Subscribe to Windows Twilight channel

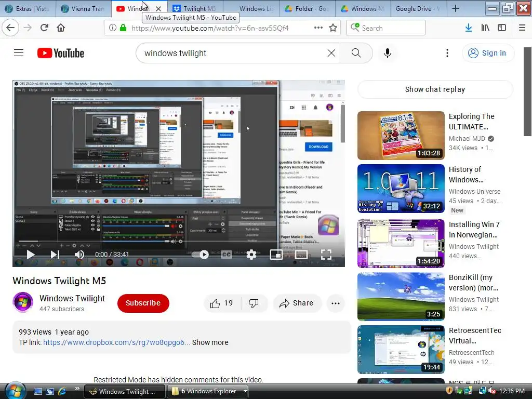(x=143, y=303)
